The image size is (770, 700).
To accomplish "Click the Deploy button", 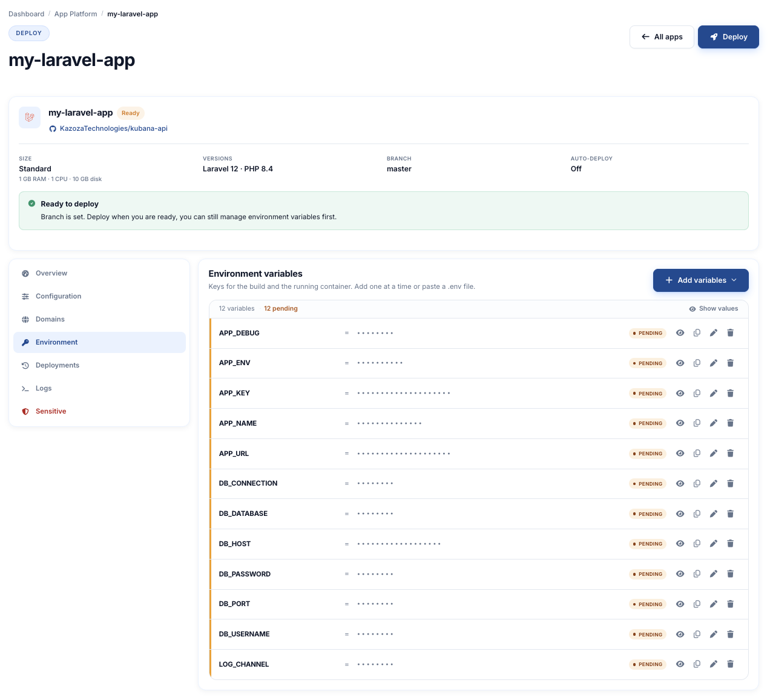I will tap(728, 37).
